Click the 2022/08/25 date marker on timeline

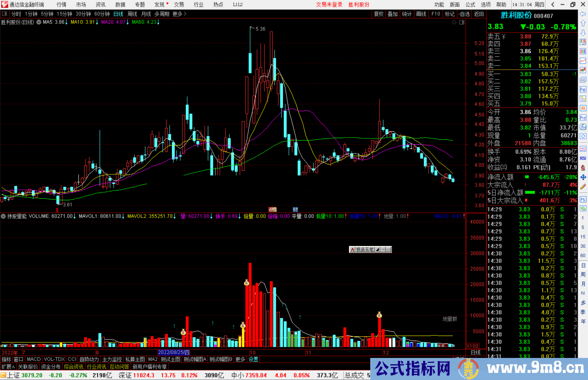click(x=174, y=352)
